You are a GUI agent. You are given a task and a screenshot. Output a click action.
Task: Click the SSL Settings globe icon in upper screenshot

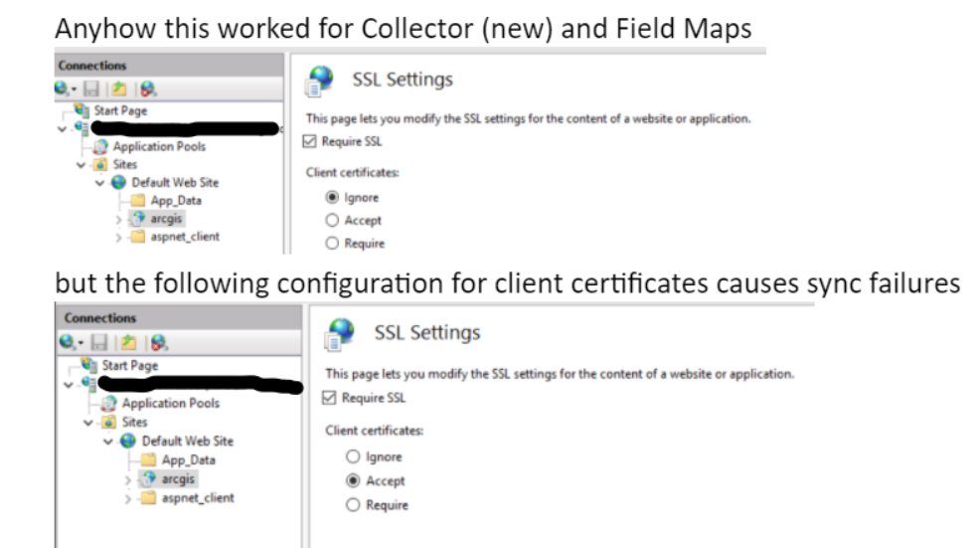319,82
